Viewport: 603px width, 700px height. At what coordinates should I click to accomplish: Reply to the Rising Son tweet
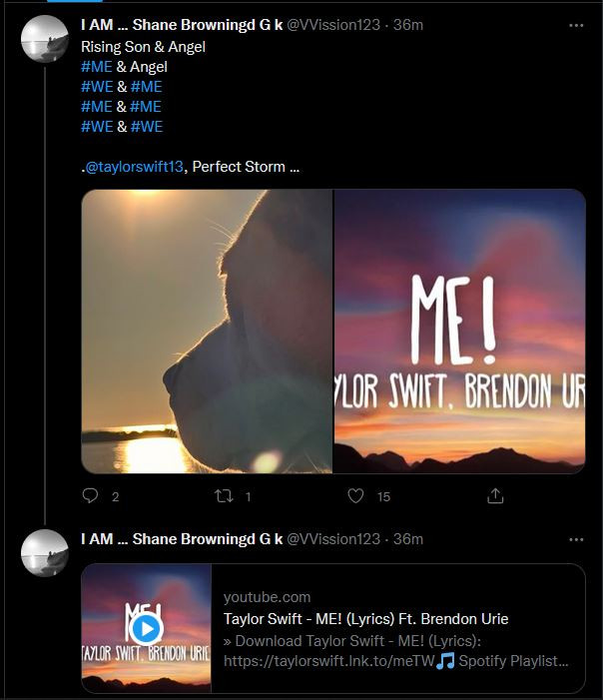tap(90, 496)
